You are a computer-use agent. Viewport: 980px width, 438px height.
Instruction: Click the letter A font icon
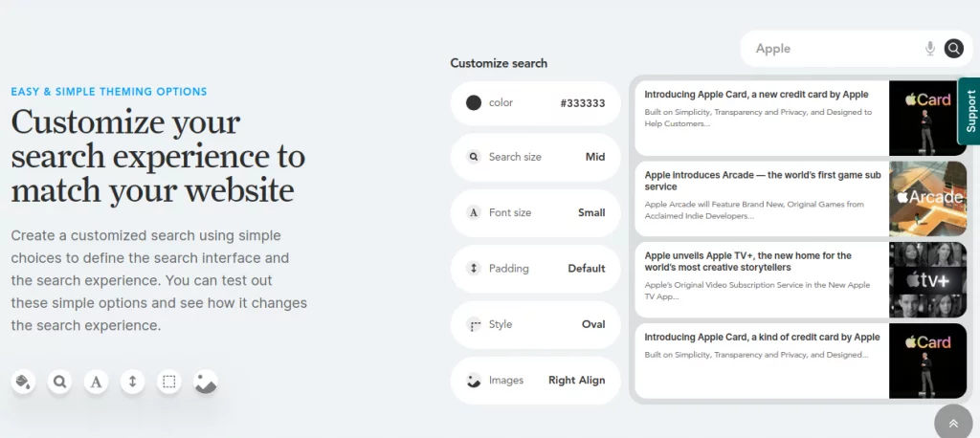(x=96, y=383)
